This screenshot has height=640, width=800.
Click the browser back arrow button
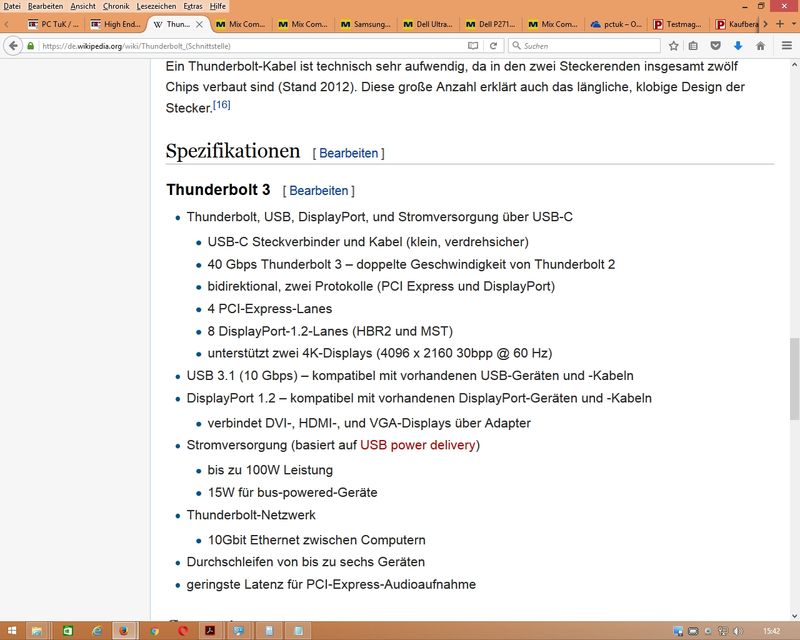[x=13, y=46]
